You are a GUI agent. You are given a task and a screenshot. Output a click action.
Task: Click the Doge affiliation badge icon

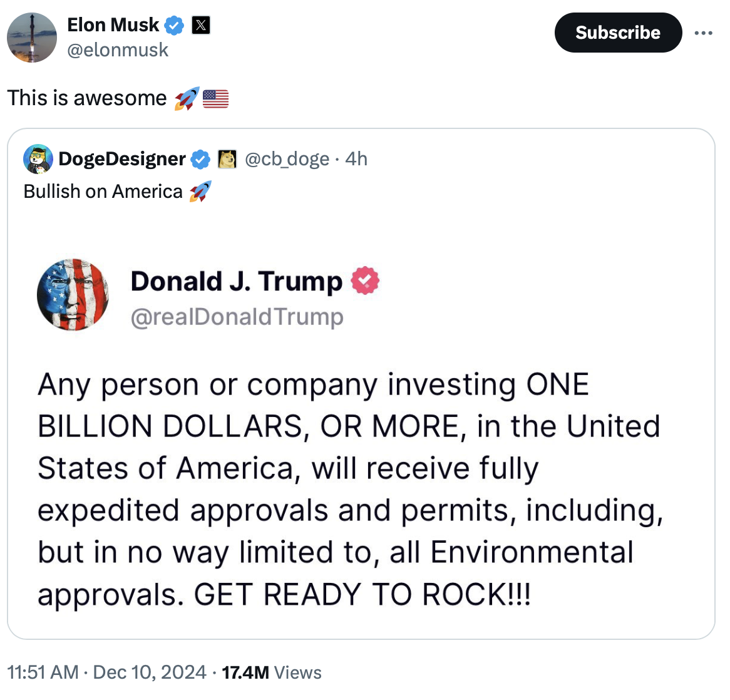(227, 160)
